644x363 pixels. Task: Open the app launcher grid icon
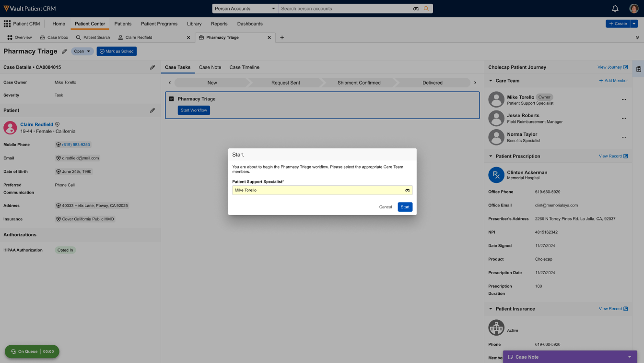coord(7,24)
